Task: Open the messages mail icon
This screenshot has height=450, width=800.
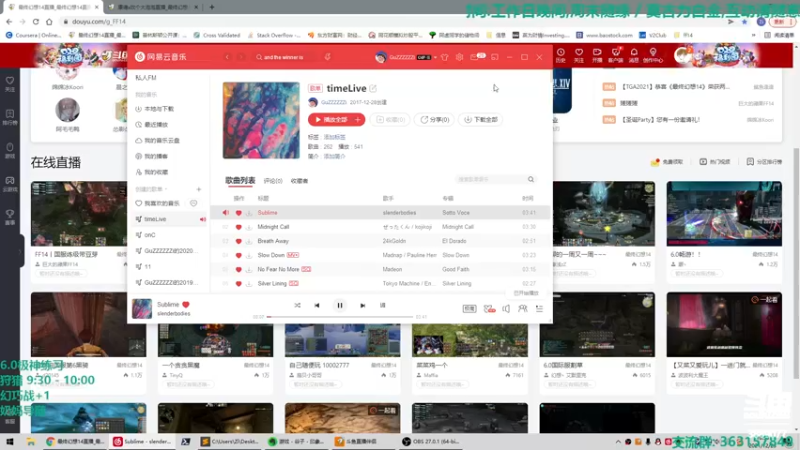Action: coord(474,57)
